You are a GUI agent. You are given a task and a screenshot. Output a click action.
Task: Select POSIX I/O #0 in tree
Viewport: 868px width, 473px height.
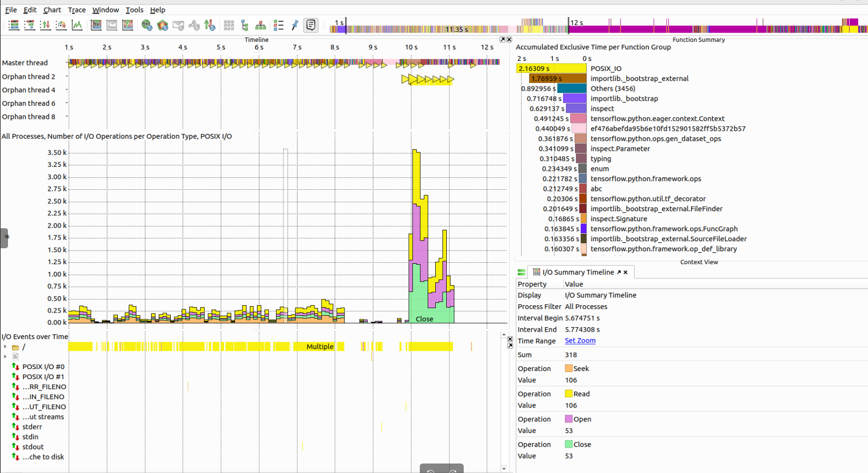[43, 367]
